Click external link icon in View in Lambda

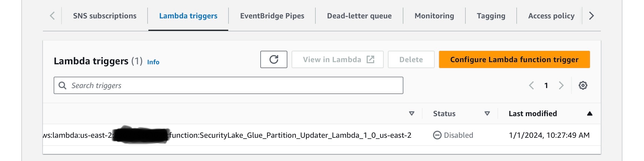click(x=370, y=59)
